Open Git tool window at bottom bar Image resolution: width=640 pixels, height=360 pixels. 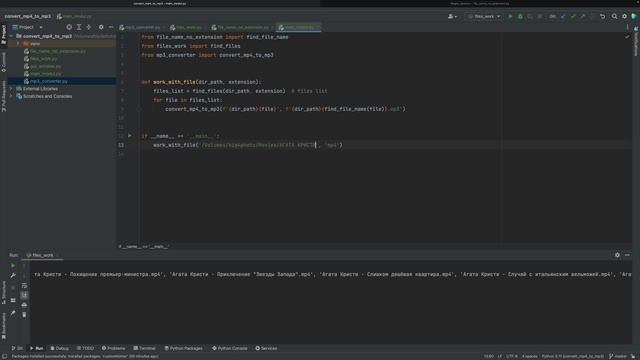click(x=17, y=348)
